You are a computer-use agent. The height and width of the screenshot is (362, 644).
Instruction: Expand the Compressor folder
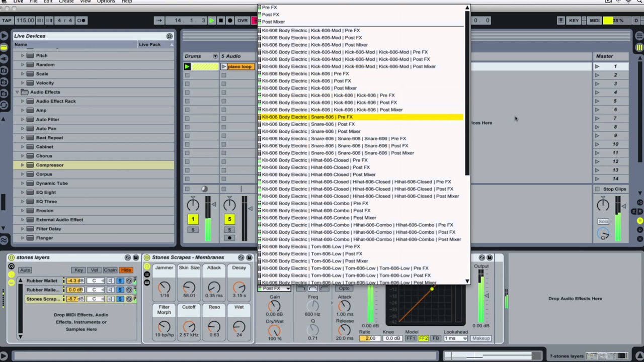click(x=22, y=165)
